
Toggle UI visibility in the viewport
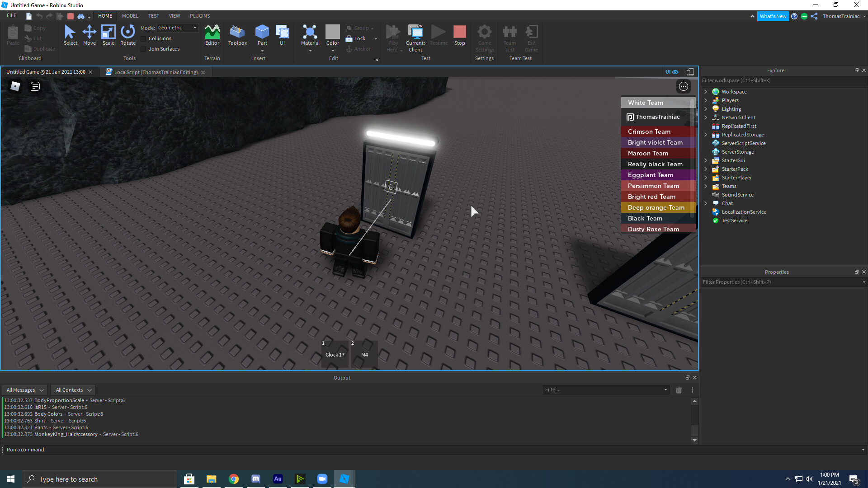668,72
